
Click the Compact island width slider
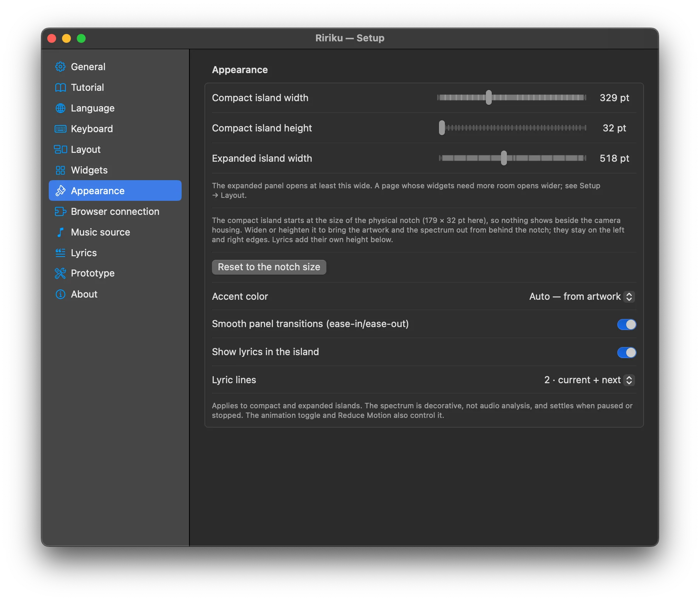point(512,97)
